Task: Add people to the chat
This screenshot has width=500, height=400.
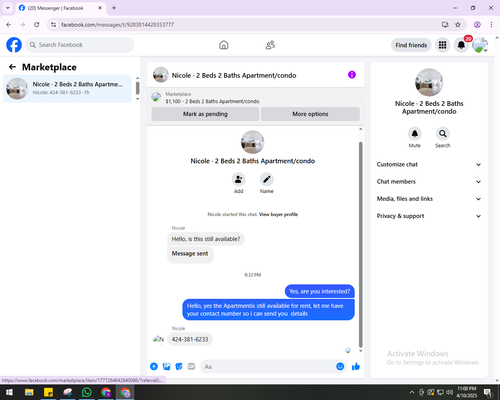Action: tap(239, 179)
